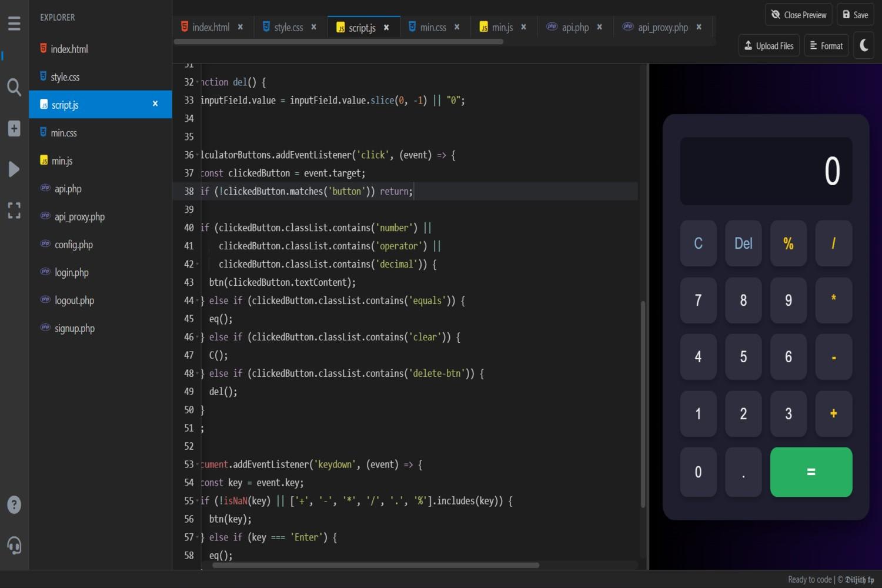The height and width of the screenshot is (588, 882).
Task: Fold the if block at line 55
Action: [x=198, y=502]
